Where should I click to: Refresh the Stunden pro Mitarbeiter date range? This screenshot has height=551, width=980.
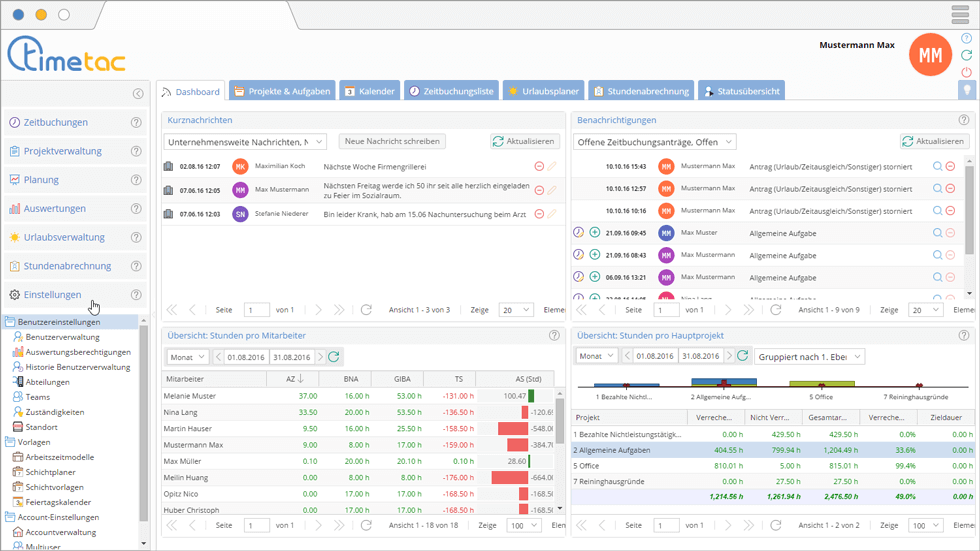click(x=334, y=357)
